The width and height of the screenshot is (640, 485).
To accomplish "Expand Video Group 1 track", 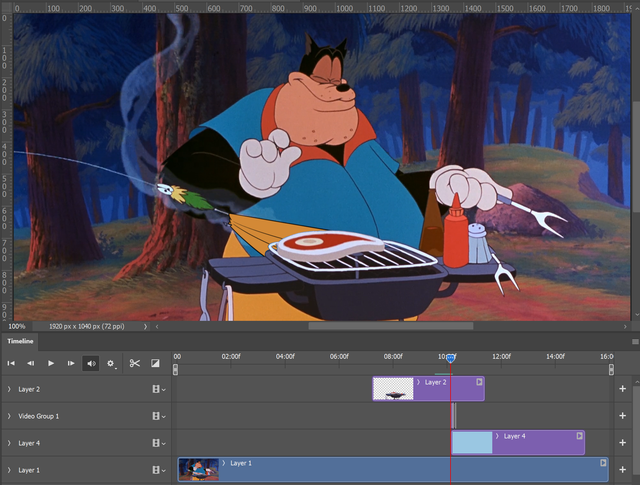I will coord(9,416).
